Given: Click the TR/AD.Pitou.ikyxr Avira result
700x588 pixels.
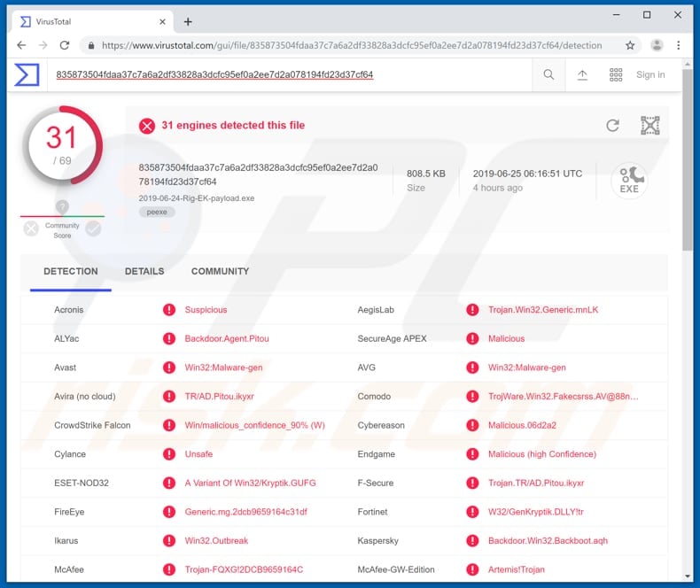Looking at the screenshot, I should coord(219,396).
